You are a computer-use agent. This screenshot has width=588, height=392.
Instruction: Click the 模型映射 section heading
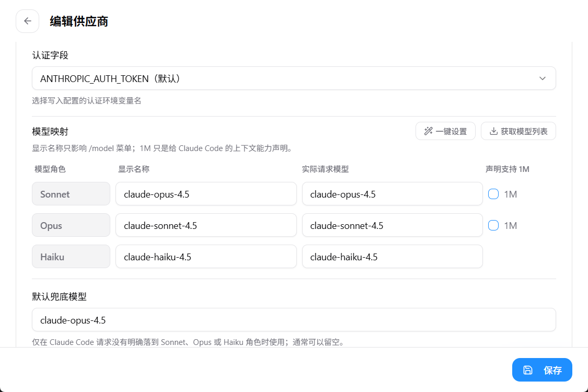point(50,132)
